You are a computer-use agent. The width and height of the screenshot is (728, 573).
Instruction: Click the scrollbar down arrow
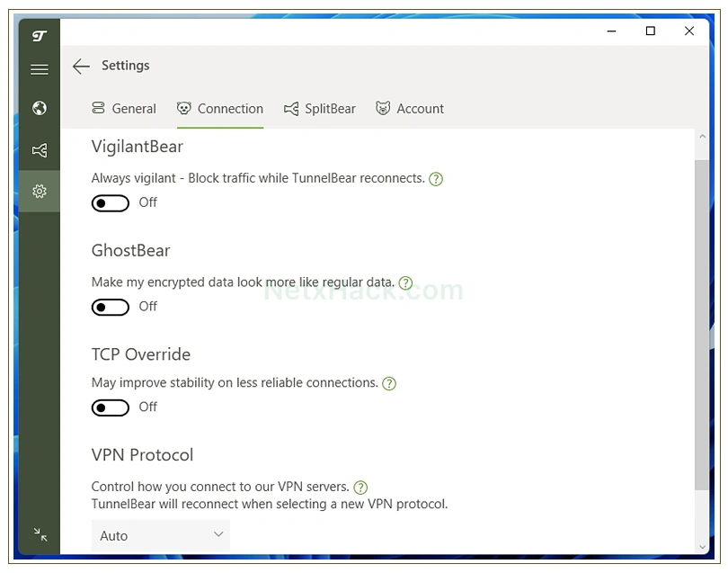click(x=702, y=547)
